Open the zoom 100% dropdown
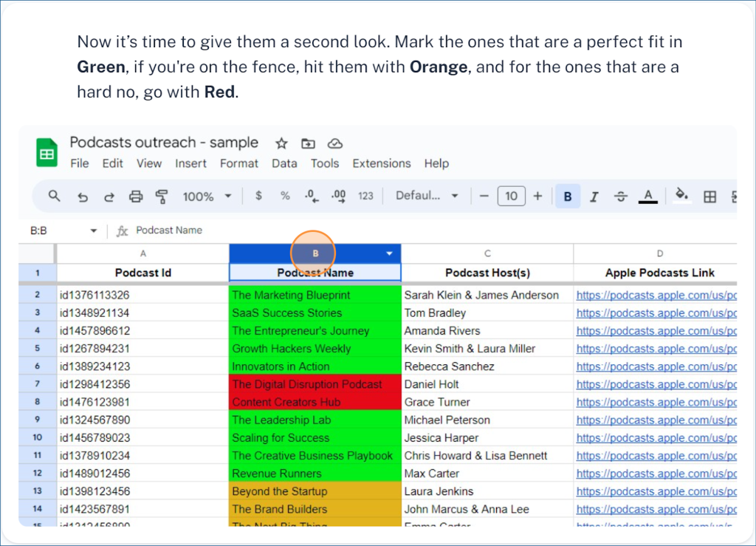 click(x=207, y=197)
